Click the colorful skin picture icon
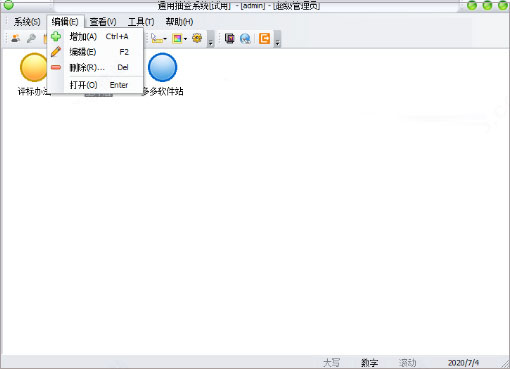Screen dimensions: 510x369 pos(177,39)
